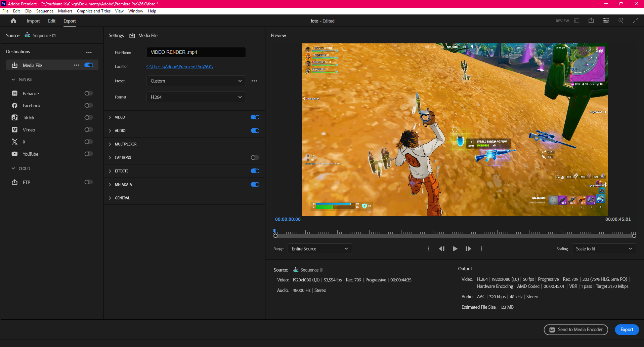Click the Behance destination icon
This screenshot has height=347, width=644.
coord(14,93)
